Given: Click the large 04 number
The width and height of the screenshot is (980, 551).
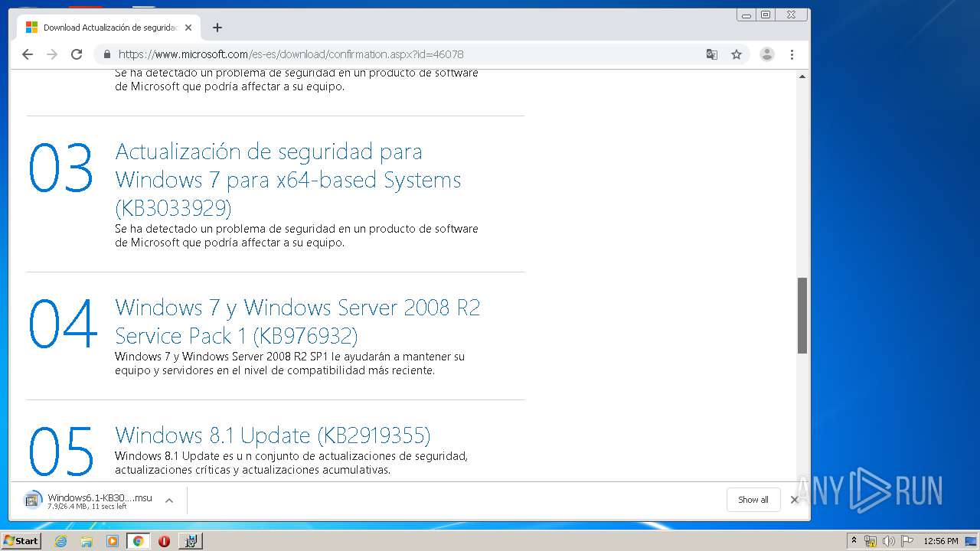Looking at the screenshot, I should pos(63,324).
